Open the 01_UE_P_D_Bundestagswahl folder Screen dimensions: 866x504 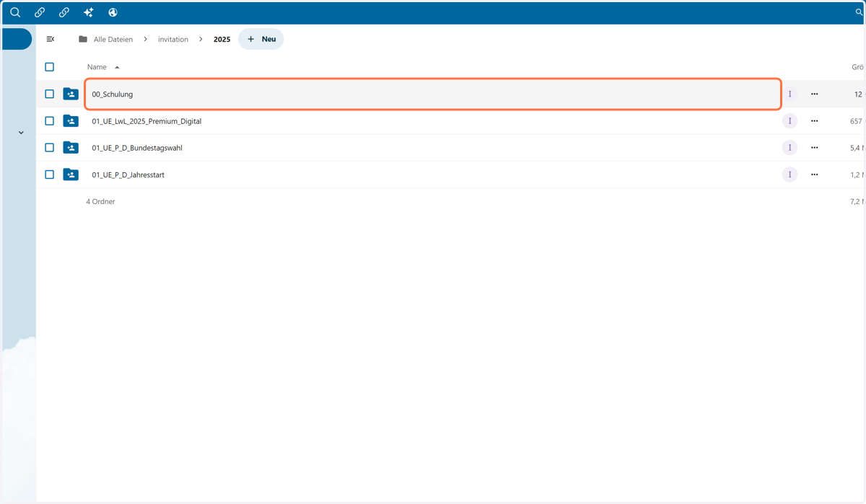point(137,148)
